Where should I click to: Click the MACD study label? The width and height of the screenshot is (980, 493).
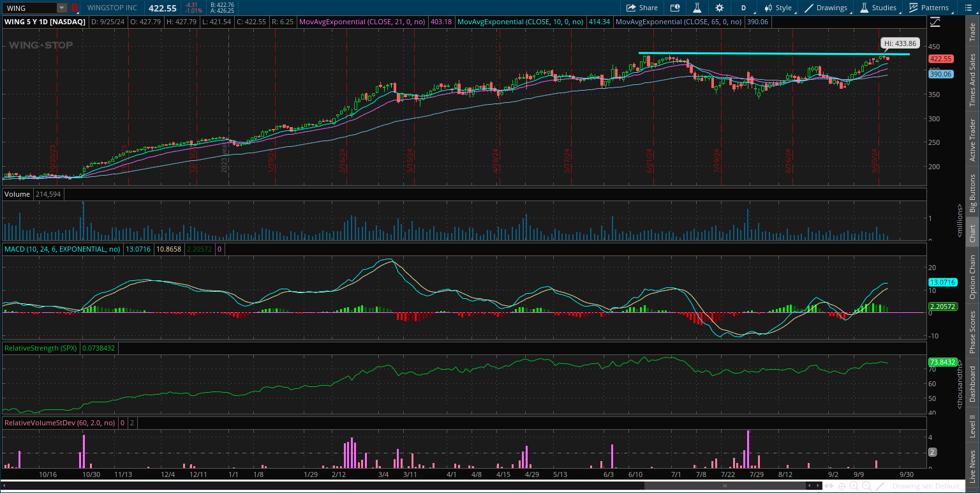(63, 248)
